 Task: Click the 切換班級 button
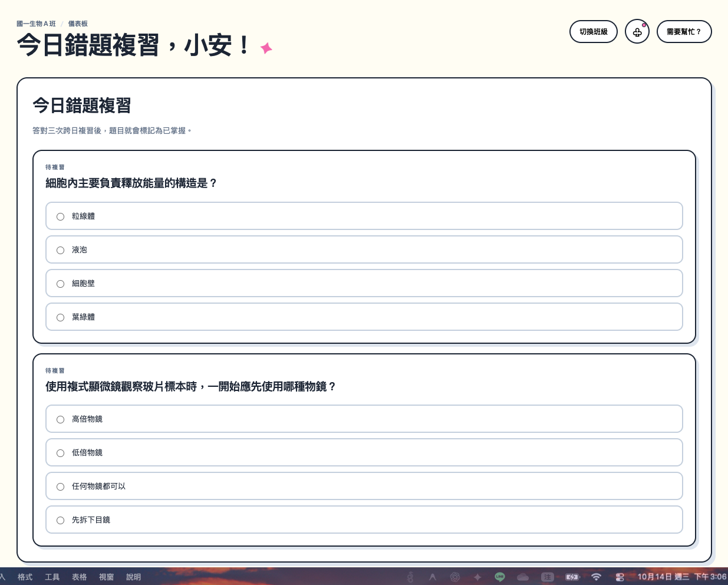[594, 32]
